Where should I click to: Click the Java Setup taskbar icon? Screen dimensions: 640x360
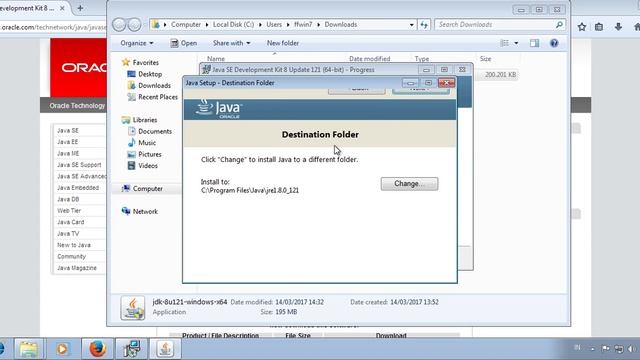pyautogui.click(x=165, y=349)
